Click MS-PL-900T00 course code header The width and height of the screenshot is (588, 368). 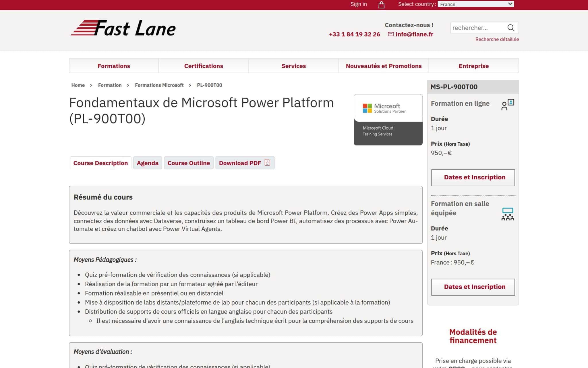point(454,87)
